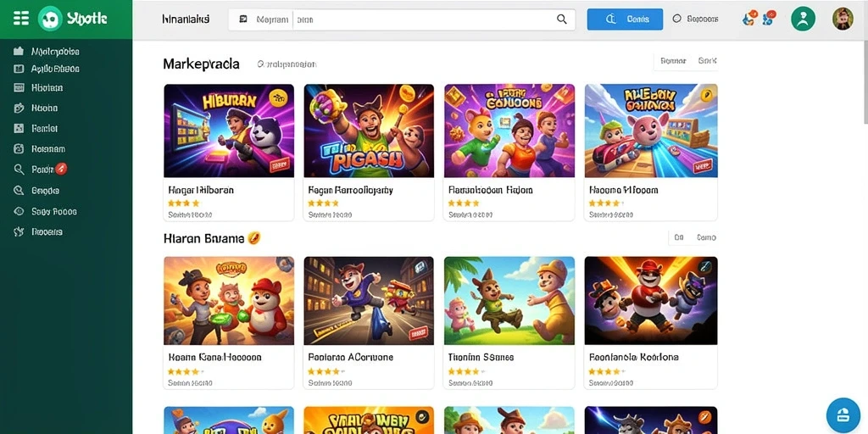Click the green skull logo icon
Image resolution: width=868 pixels, height=434 pixels.
pyautogui.click(x=50, y=19)
